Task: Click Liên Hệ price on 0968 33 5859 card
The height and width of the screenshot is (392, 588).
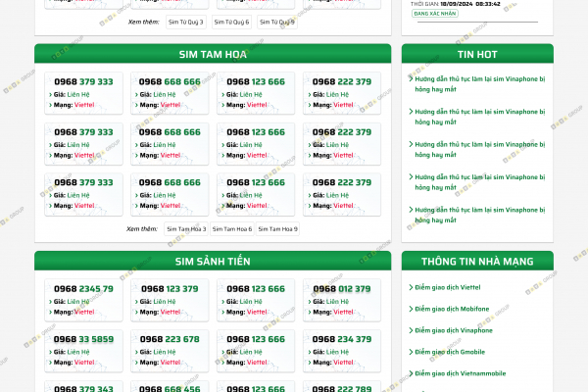Action: [x=78, y=352]
